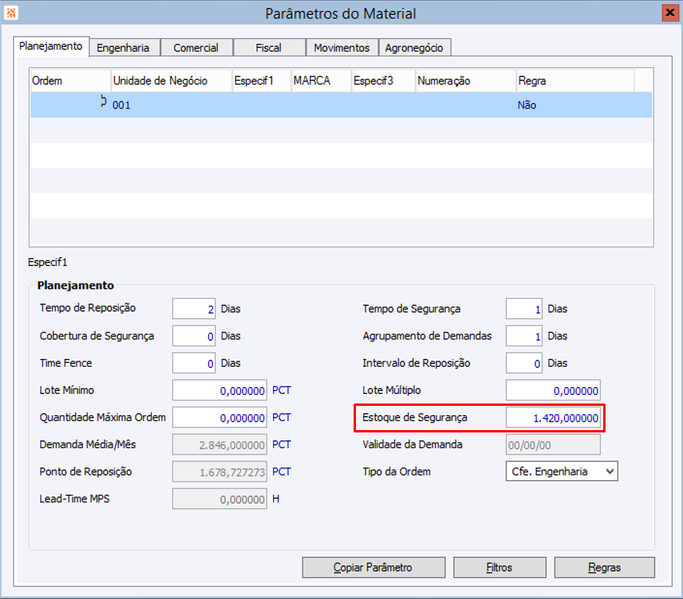Switch to the Fiscal tab
This screenshot has width=683, height=599.
coord(269,48)
